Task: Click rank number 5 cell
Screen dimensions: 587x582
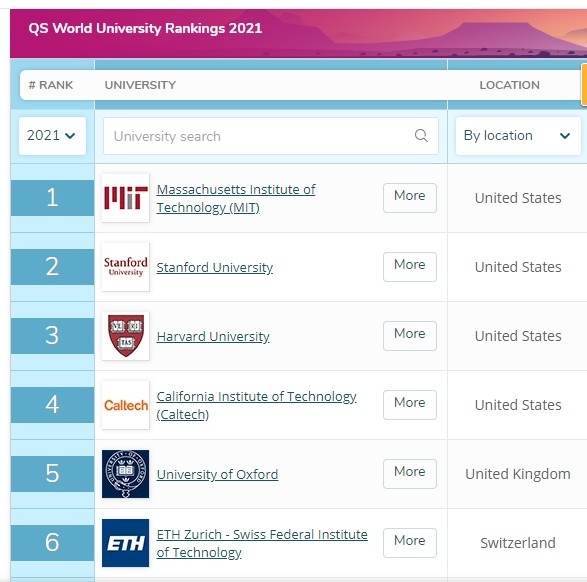Action: pos(52,473)
